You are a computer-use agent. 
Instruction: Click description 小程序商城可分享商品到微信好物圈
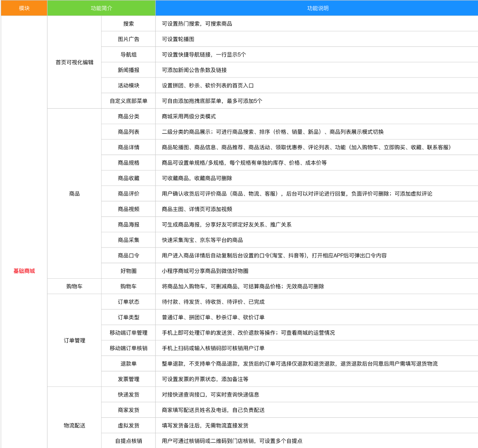coord(205,271)
